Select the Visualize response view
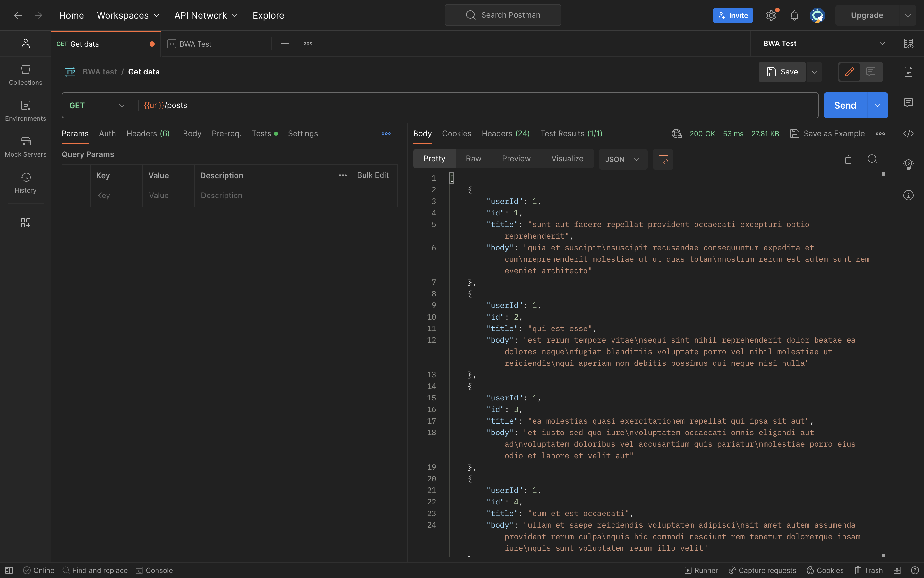Screen dimensions: 924x578 [x=567, y=159]
